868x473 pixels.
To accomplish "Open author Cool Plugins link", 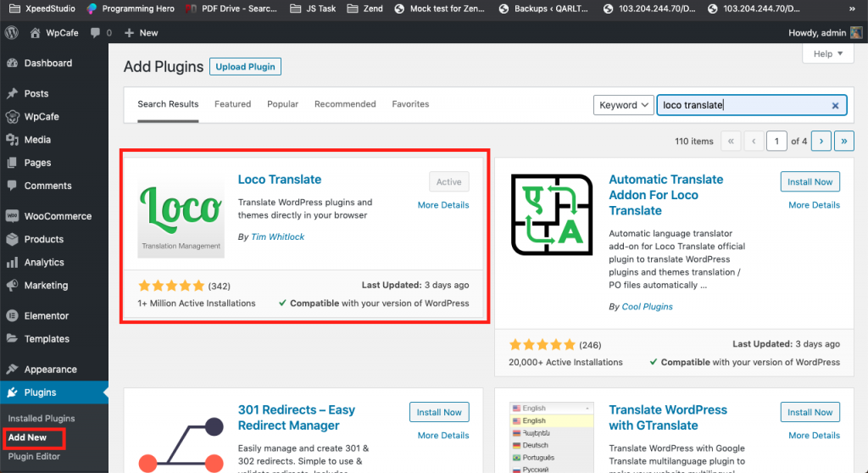I will click(x=647, y=306).
